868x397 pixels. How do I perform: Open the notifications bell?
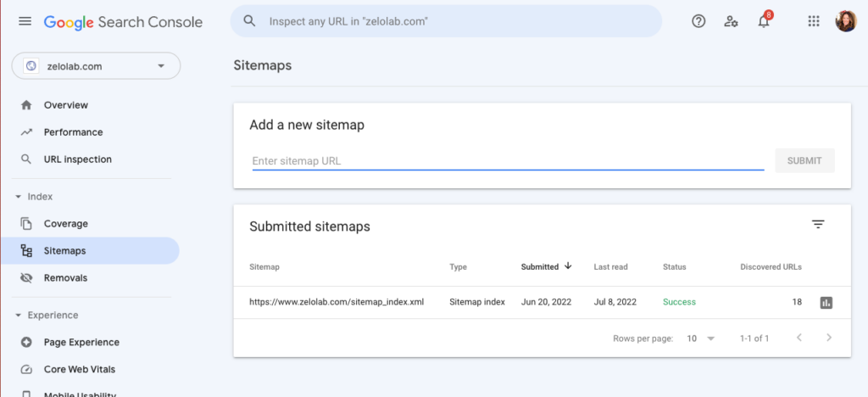click(764, 21)
